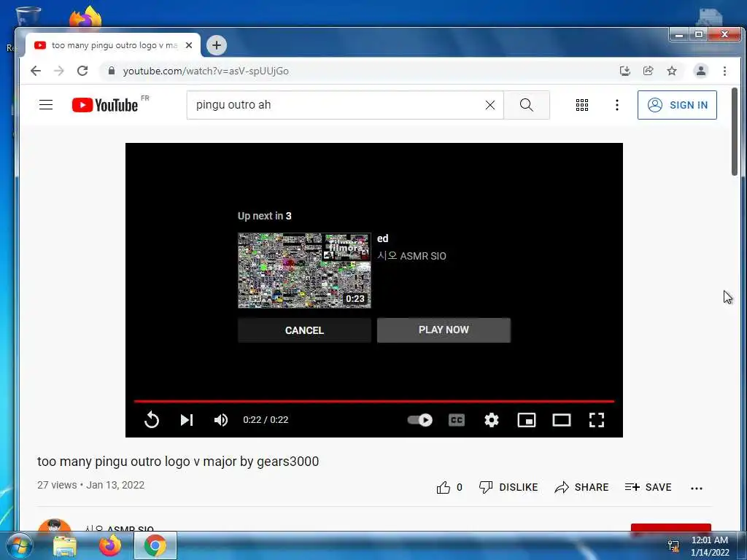747x560 pixels.
Task: Open install app icon in address bar
Action: tap(624, 71)
